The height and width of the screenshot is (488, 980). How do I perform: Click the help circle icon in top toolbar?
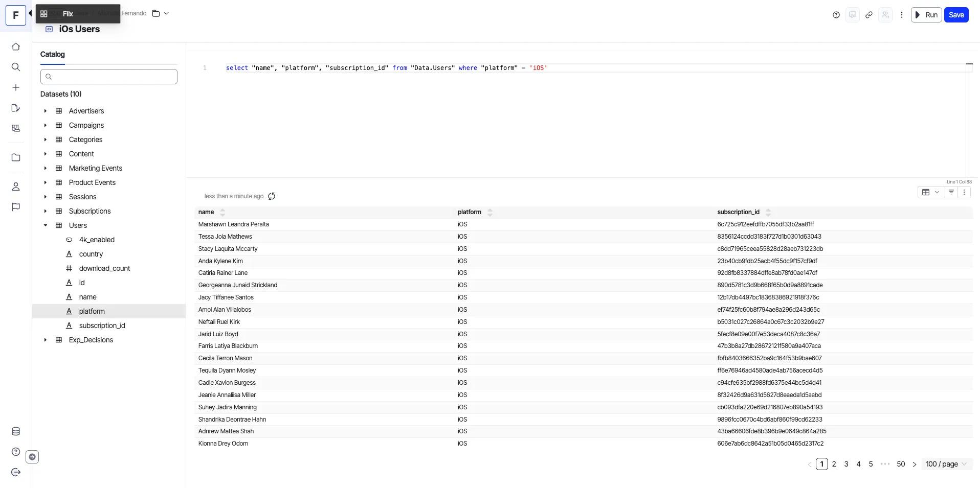coord(836,15)
